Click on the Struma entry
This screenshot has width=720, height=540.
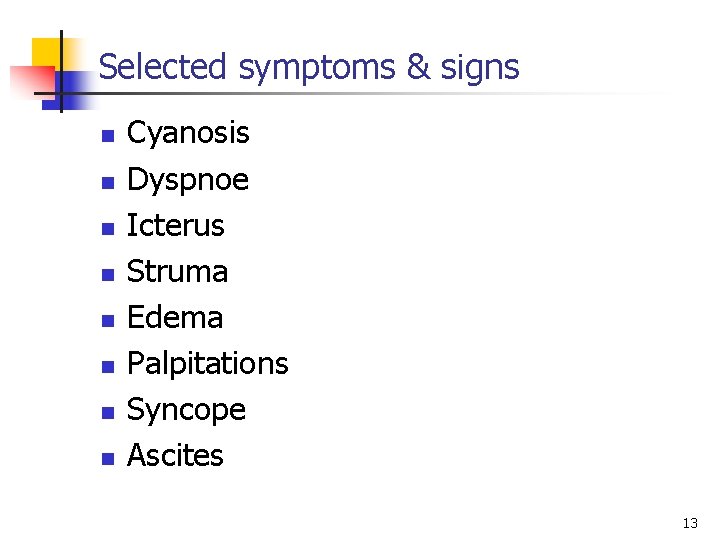(x=178, y=272)
